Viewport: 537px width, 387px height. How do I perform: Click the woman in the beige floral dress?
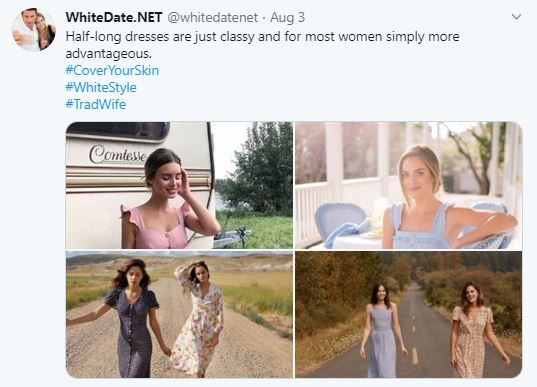(x=474, y=330)
